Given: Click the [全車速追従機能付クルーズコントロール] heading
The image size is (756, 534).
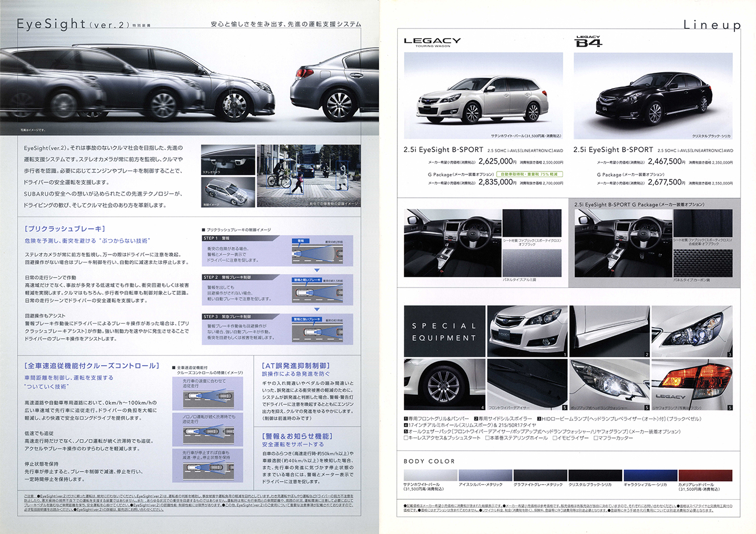Looking at the screenshot, I should (92, 366).
